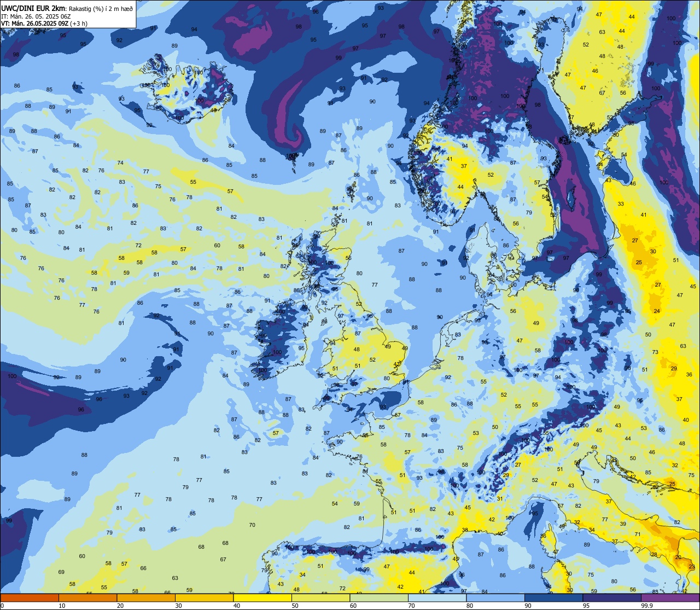
Task: Pick the 50–60 pale yellow legend swatch
Action: click(320, 598)
